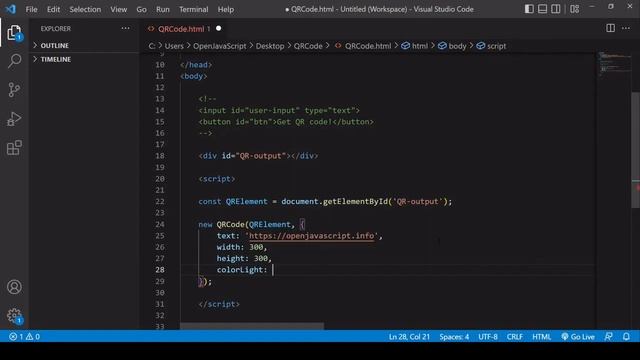This screenshot has width=640, height=360.
Task: Open editor more actions ellipsis
Action: [x=626, y=28]
